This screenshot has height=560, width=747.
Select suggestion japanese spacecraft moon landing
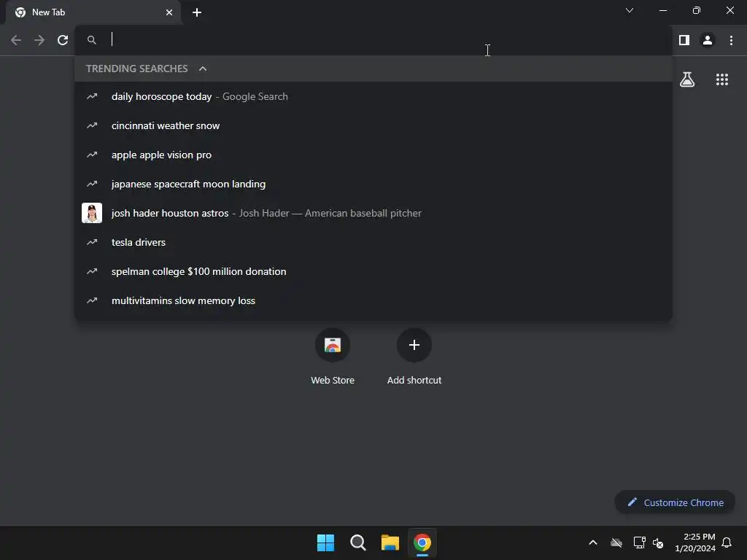coord(373,184)
